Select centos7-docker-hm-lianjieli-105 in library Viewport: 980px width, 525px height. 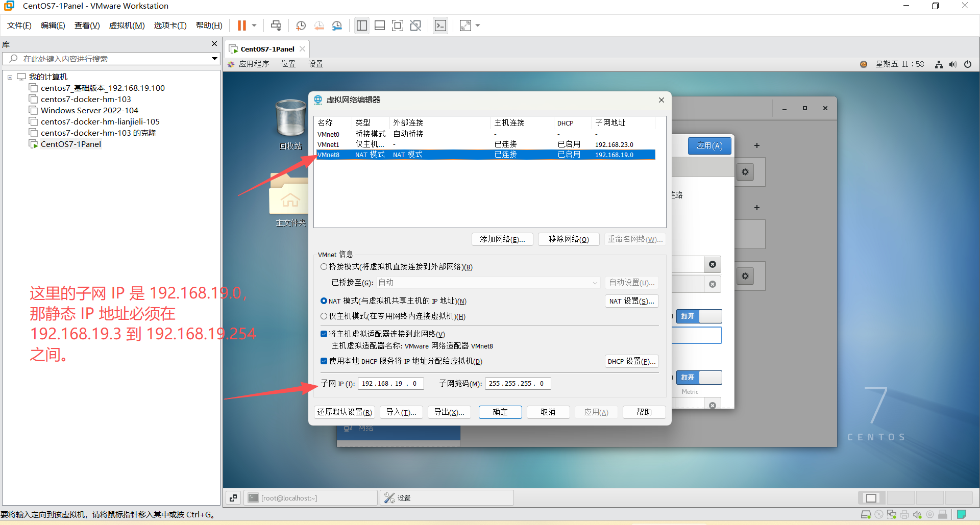coord(100,122)
